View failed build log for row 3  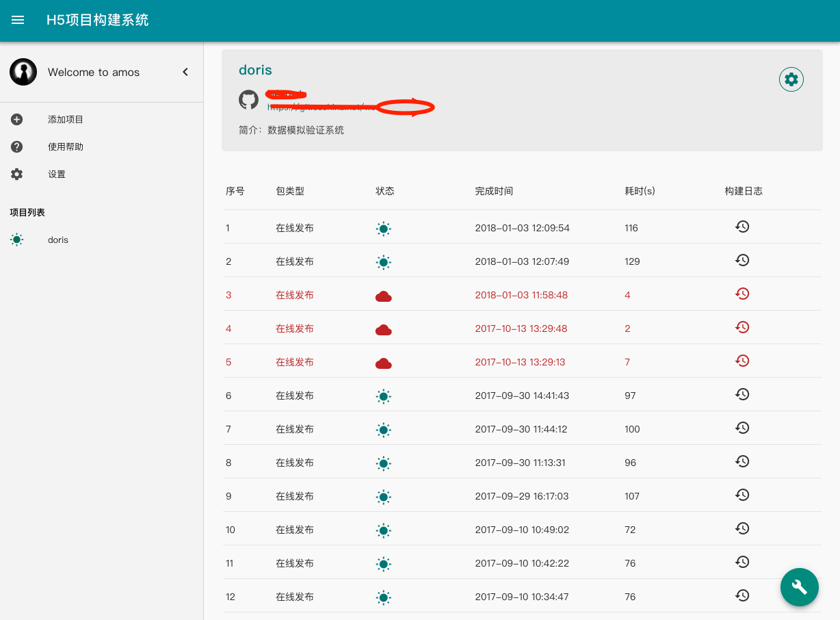click(742, 294)
